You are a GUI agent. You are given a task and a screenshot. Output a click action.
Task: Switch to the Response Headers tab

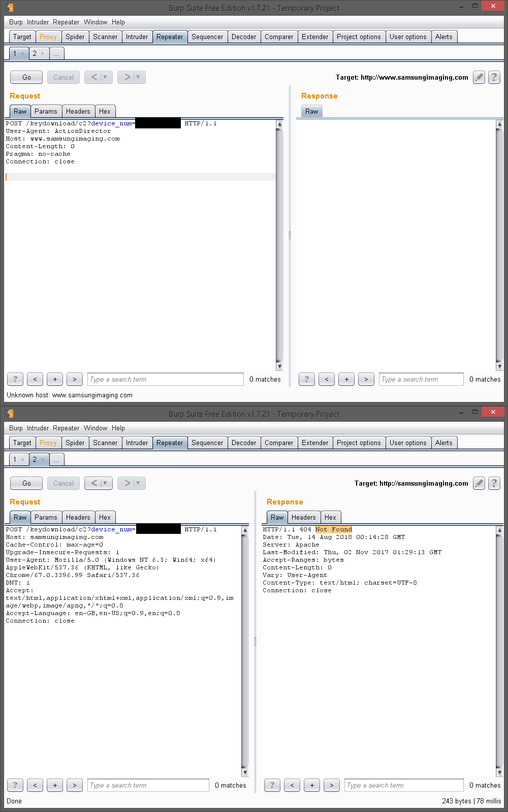(x=303, y=517)
